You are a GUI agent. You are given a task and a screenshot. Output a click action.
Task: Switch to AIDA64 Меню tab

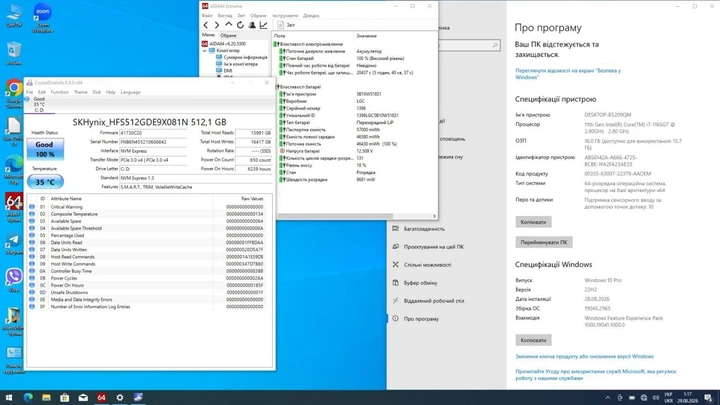point(208,35)
